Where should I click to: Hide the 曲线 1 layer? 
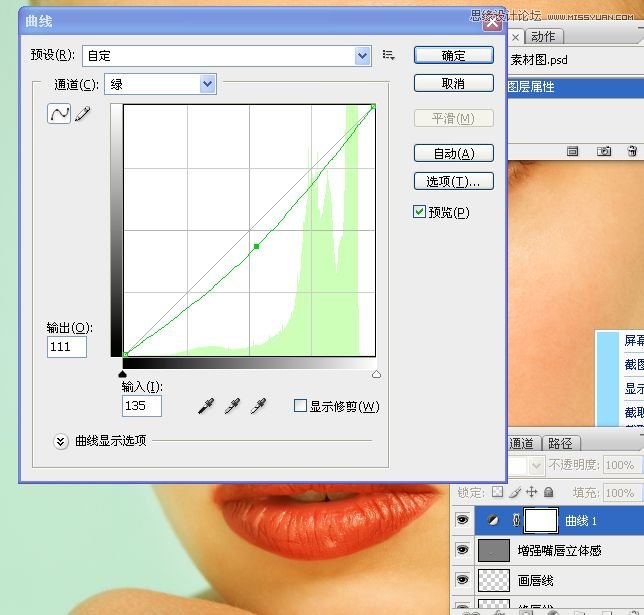[462, 520]
